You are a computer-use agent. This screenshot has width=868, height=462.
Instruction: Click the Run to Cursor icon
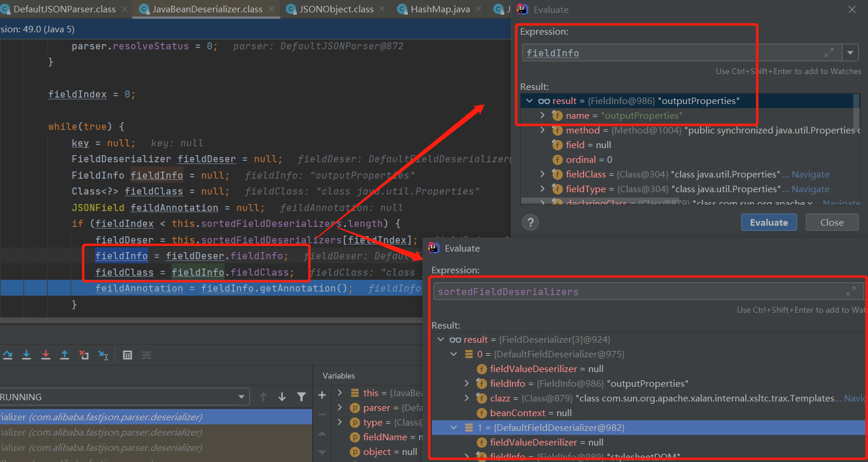(103, 354)
